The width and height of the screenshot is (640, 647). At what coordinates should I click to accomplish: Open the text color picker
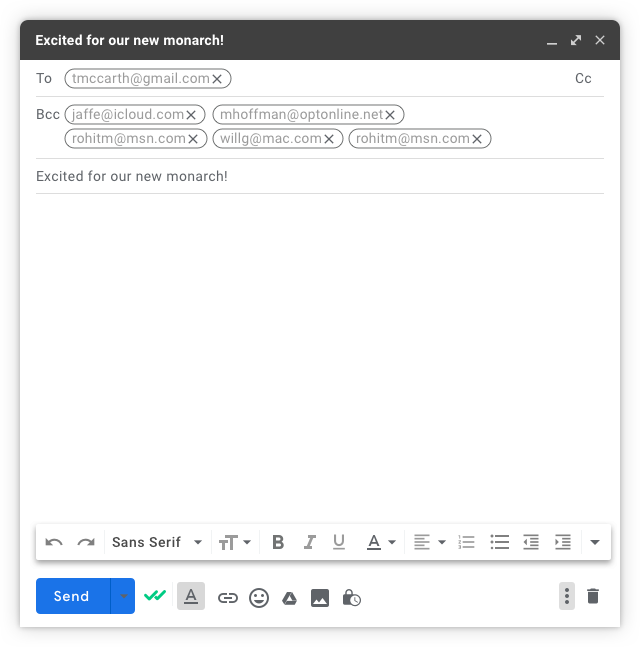[381, 542]
